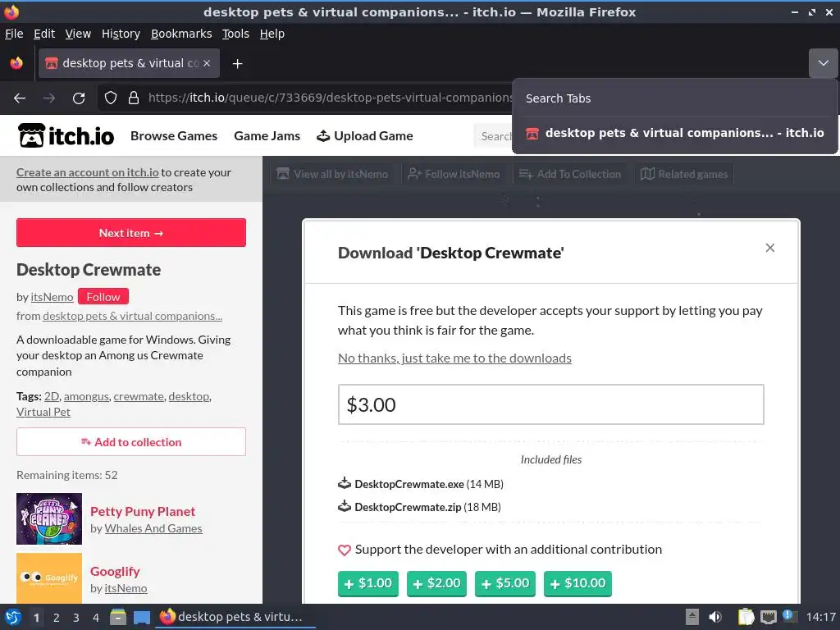
Task: Click the clipboard tray icon
Action: click(746, 617)
